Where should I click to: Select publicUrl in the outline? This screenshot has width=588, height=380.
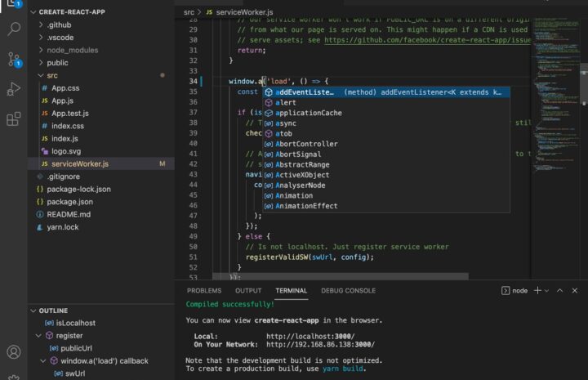click(76, 348)
